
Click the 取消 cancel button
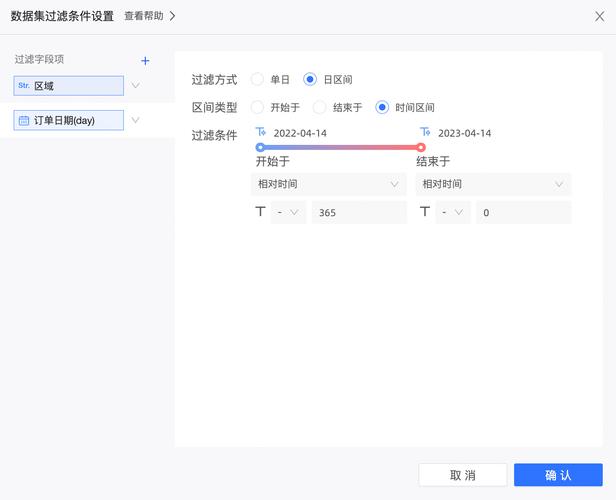click(463, 475)
